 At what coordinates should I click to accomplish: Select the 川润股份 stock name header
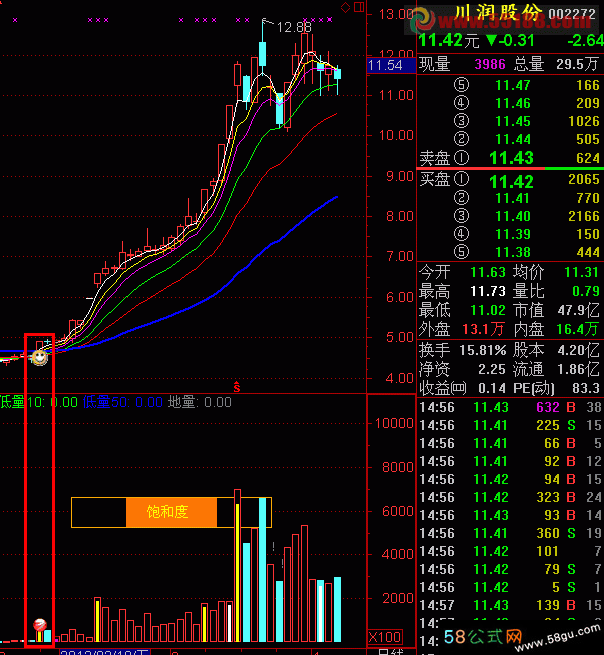coord(498,13)
